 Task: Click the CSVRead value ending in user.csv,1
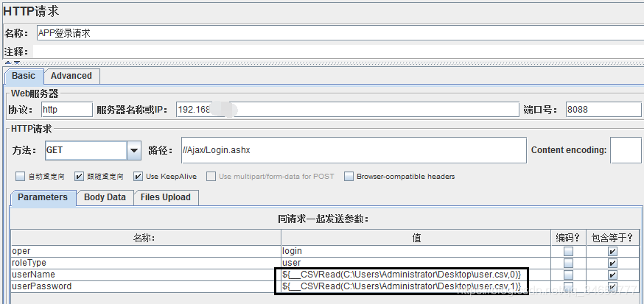[x=416, y=286]
